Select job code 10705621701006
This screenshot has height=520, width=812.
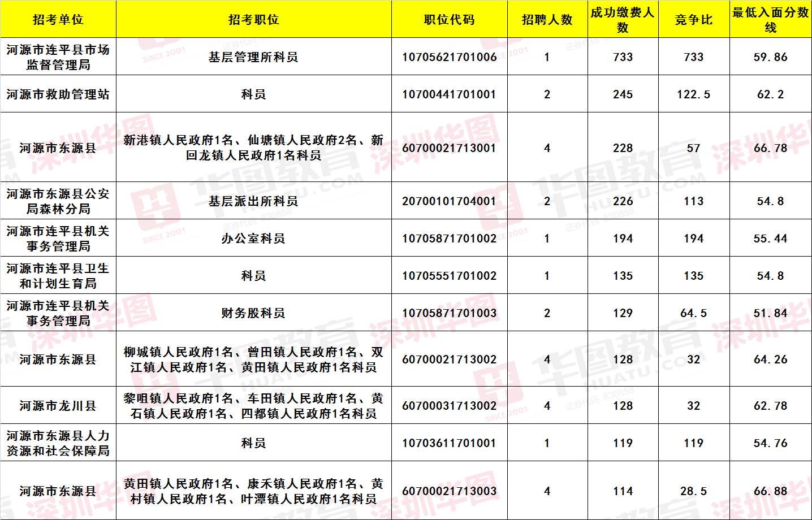(450, 57)
